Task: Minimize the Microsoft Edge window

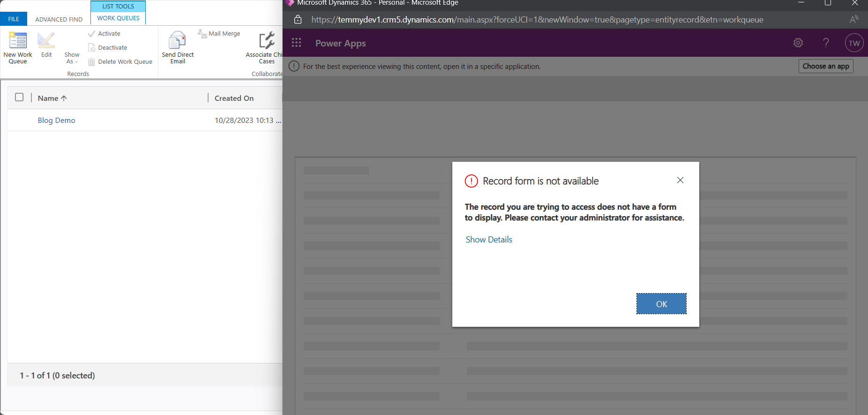Action: (801, 3)
